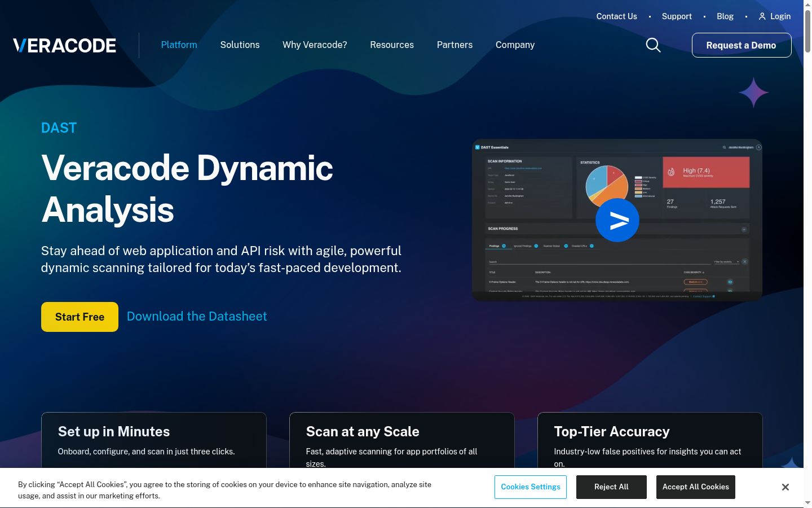Click the Top-Tier Accuracy heading
Screen dimensions: 812x508
(x=612, y=432)
